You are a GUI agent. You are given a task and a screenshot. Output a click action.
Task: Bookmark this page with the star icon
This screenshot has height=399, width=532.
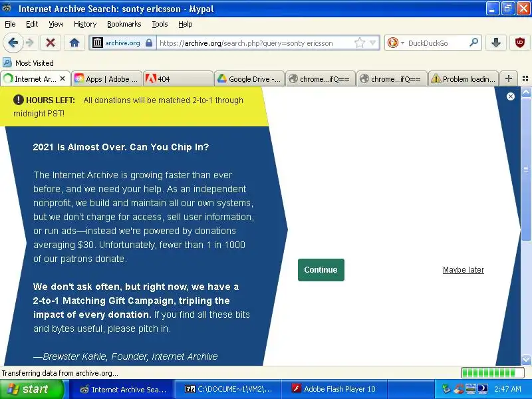[x=359, y=43]
